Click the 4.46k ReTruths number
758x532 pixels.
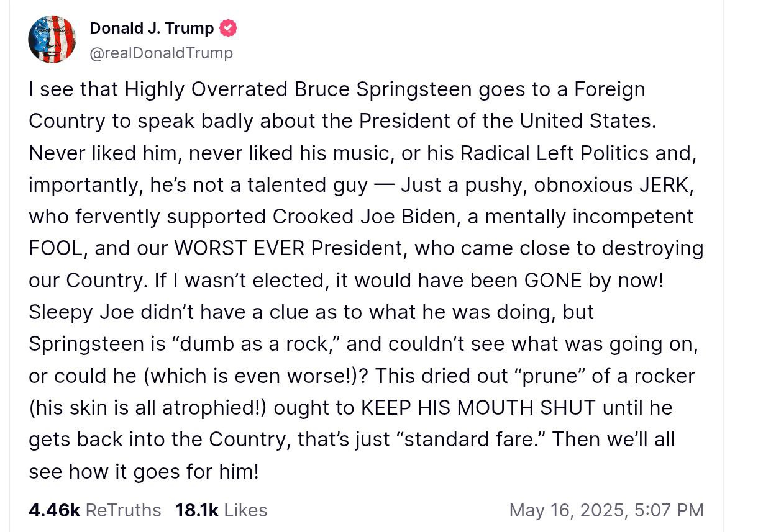54,510
